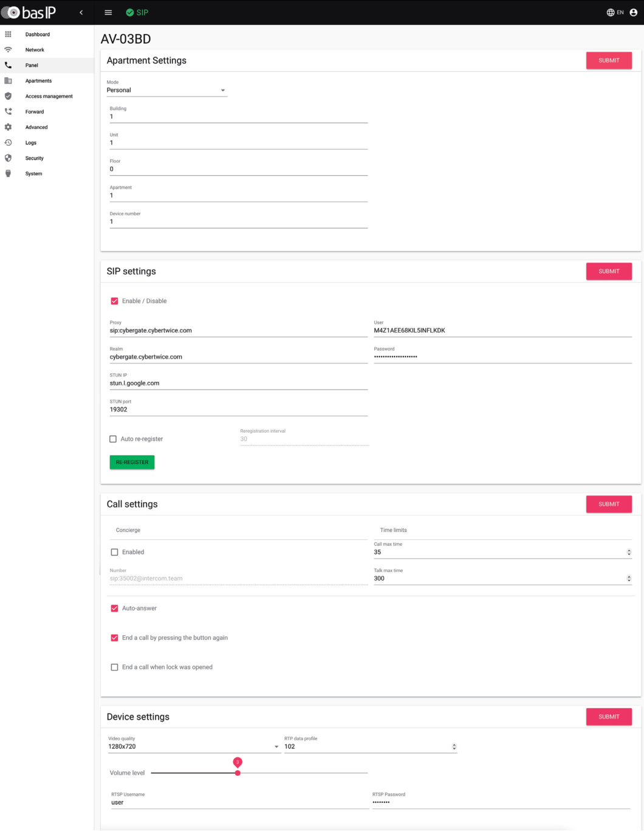Enable the Auto re-register checkbox
The image size is (644, 831).
113,439
